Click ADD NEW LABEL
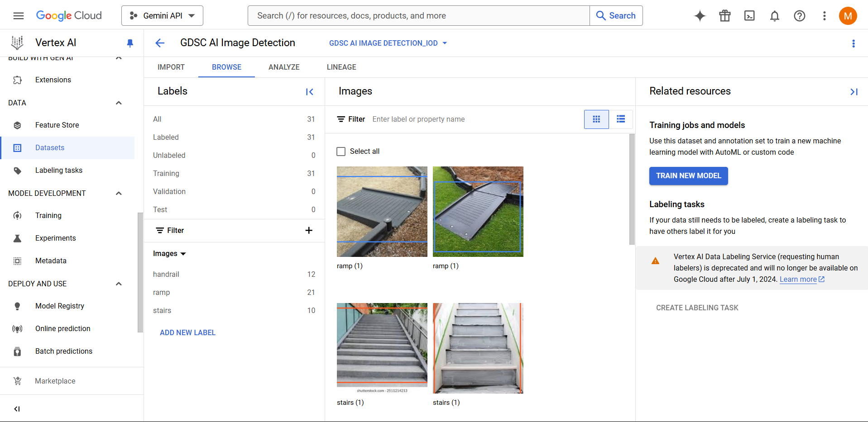 click(187, 332)
